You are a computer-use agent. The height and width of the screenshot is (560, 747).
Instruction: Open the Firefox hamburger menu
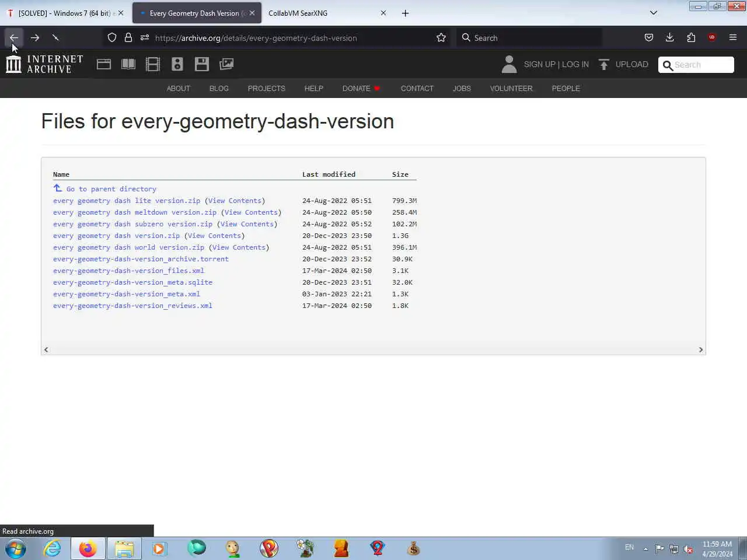[x=733, y=38]
